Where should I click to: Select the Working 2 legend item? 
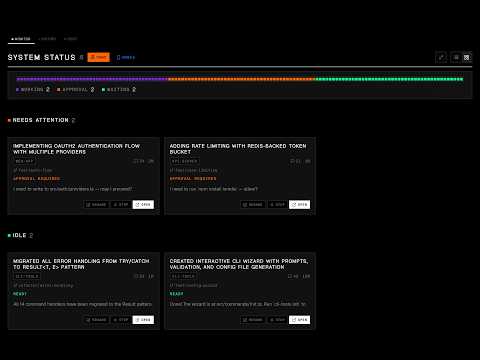click(33, 89)
